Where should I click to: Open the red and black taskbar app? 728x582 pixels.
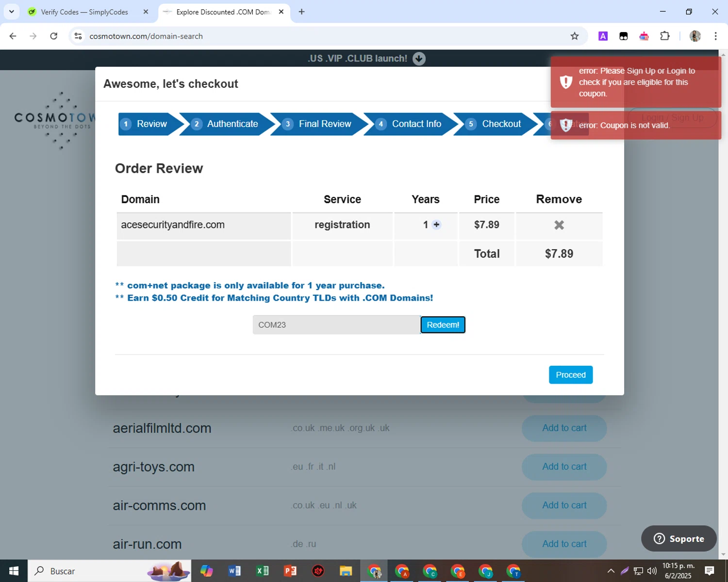coord(318,571)
